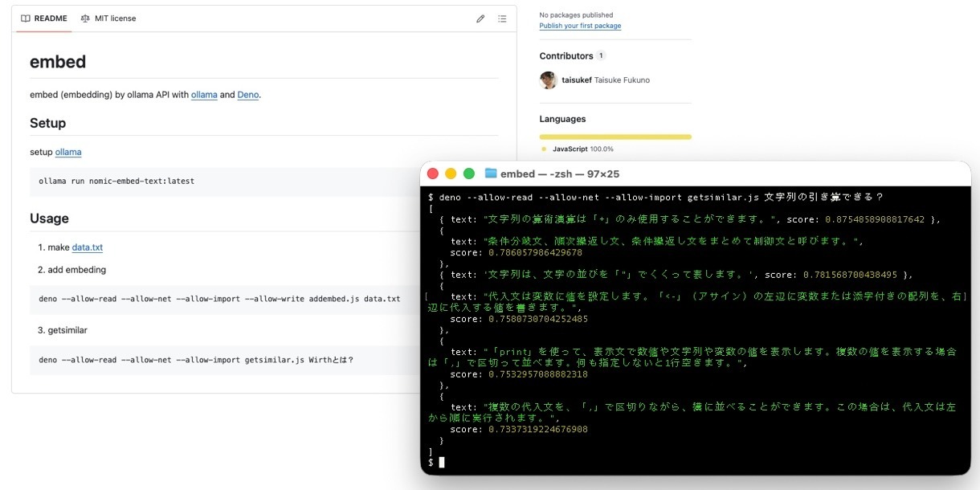Minimize the terminal with yellow button
This screenshot has width=980, height=490.
[x=451, y=174]
